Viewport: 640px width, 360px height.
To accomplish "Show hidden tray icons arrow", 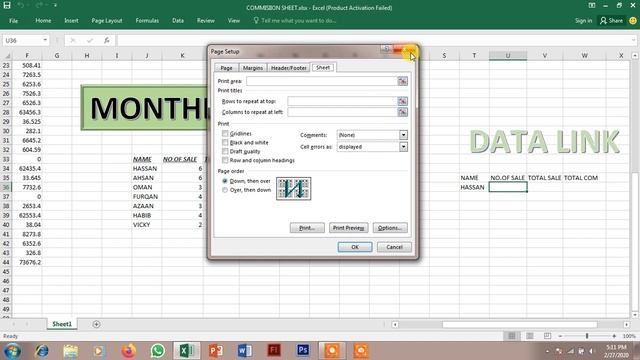I will (548, 351).
